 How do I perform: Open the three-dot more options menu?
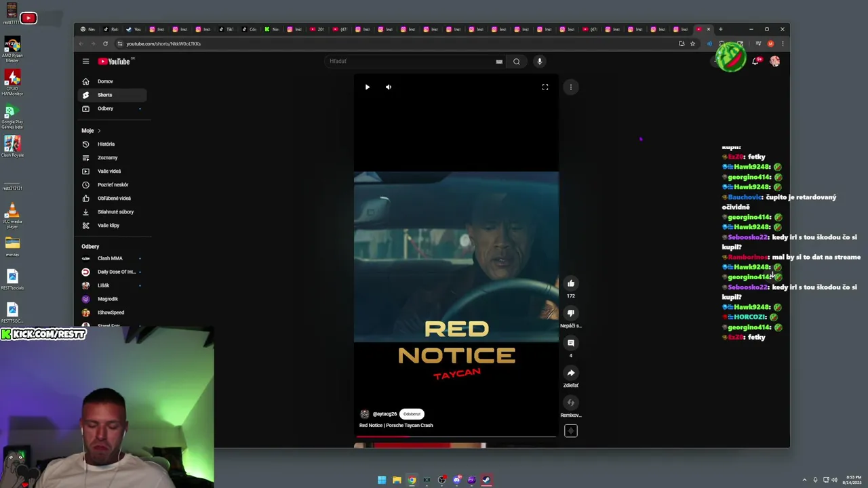tap(571, 87)
